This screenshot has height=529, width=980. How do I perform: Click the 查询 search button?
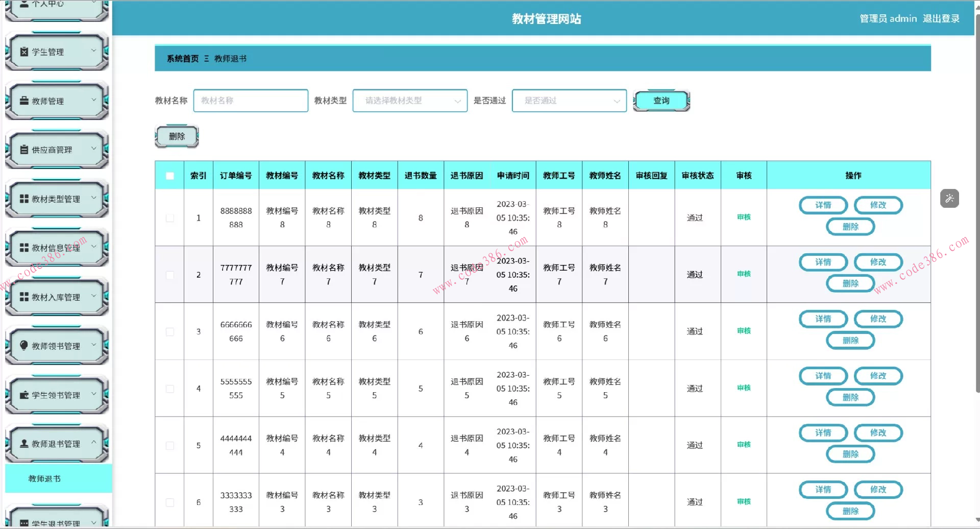[x=661, y=101]
